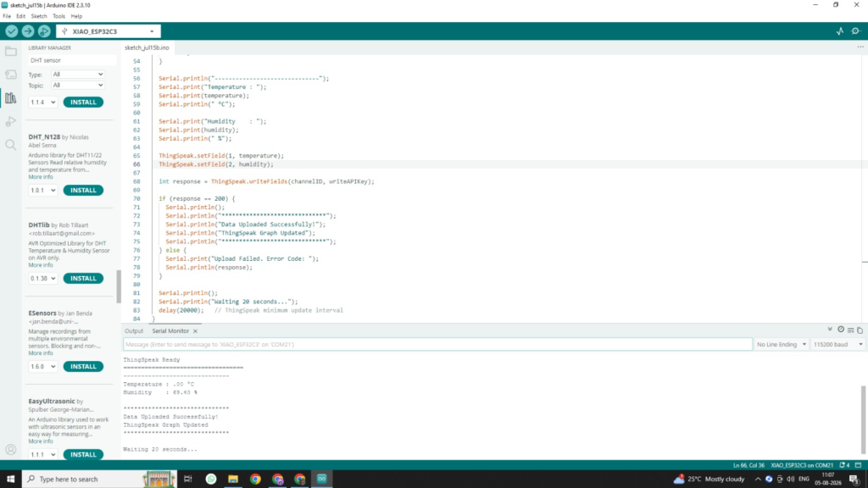Select the Serial Monitor tab
868x488 pixels.
(x=170, y=331)
